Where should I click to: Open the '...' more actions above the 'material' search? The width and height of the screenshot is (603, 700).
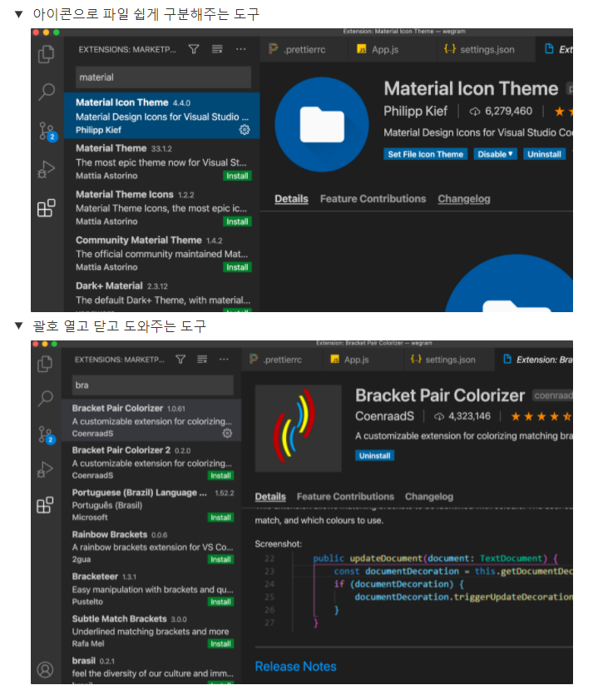click(241, 49)
